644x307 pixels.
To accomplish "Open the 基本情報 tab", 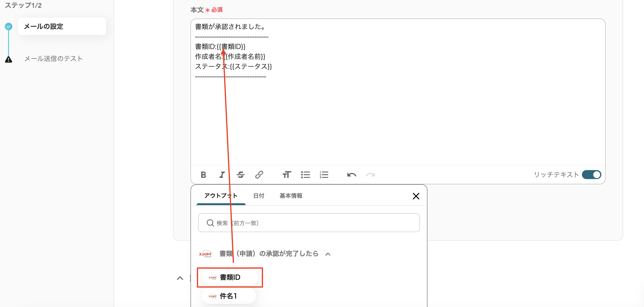I will point(291,195).
